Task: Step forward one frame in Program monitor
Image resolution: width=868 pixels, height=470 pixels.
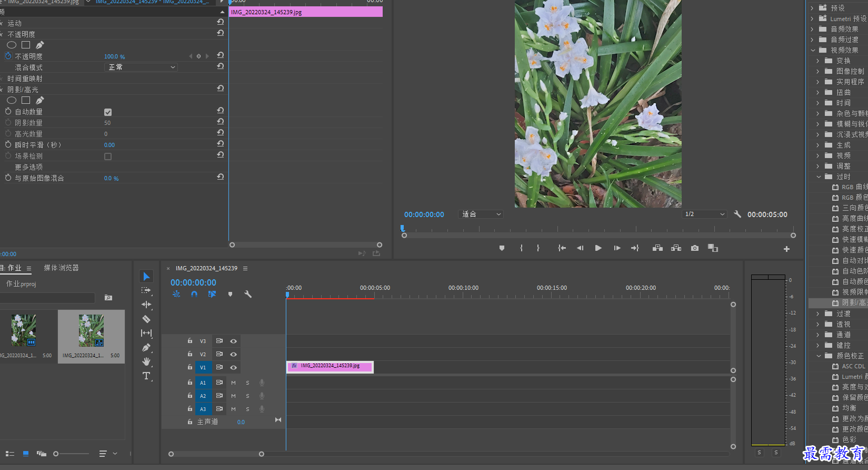Action: click(x=617, y=248)
